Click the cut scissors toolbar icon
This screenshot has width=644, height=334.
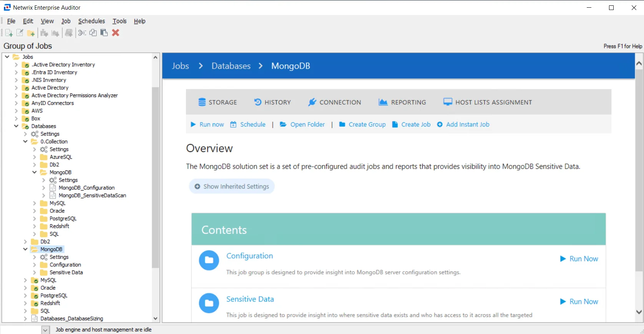point(82,33)
